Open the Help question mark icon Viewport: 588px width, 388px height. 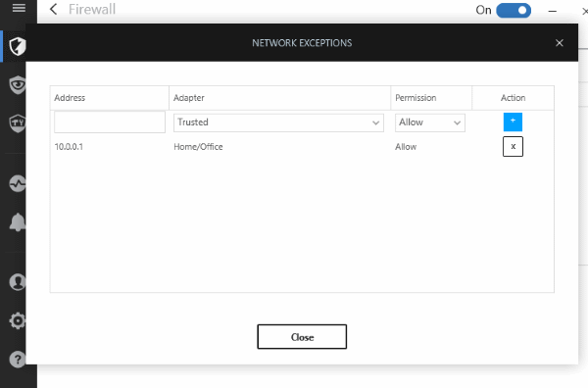(x=18, y=360)
